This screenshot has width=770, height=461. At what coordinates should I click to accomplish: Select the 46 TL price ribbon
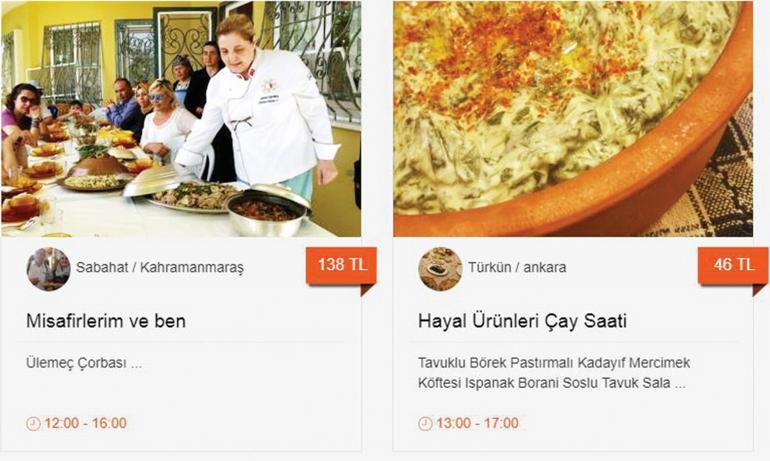tap(733, 266)
